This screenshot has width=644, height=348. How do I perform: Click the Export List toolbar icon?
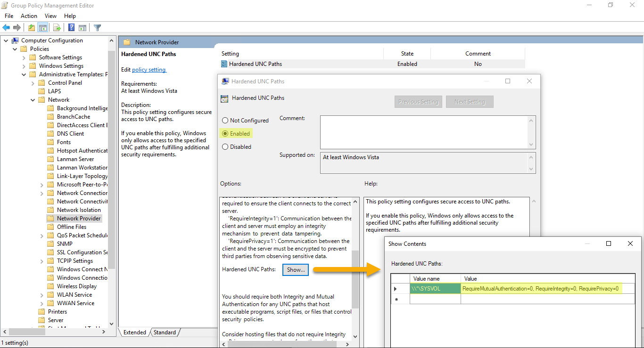point(57,28)
